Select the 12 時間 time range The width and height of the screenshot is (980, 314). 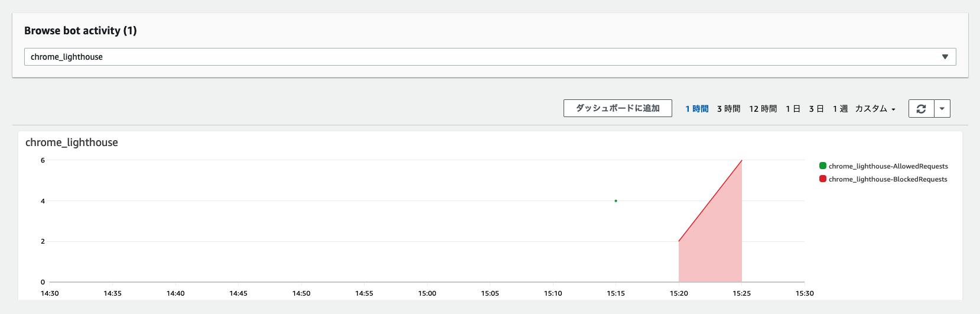click(763, 109)
